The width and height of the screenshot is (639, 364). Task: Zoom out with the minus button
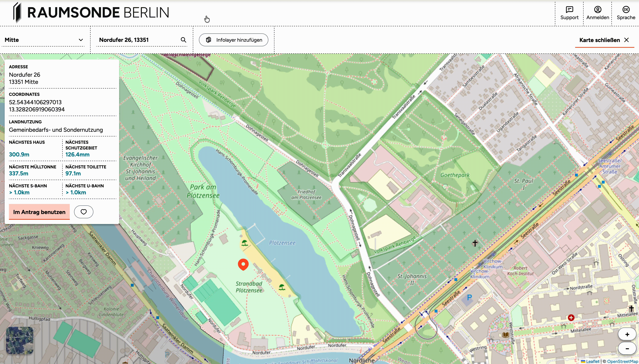[627, 348]
